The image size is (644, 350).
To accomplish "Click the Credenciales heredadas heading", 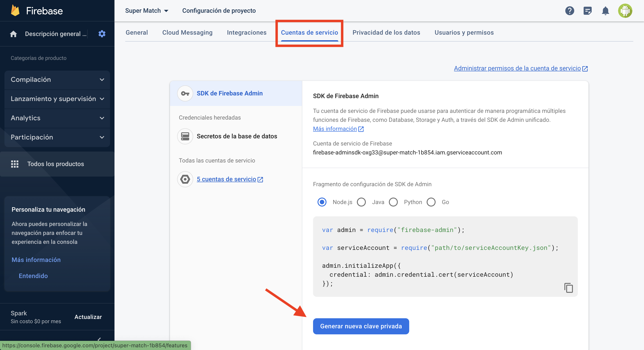I will (210, 118).
